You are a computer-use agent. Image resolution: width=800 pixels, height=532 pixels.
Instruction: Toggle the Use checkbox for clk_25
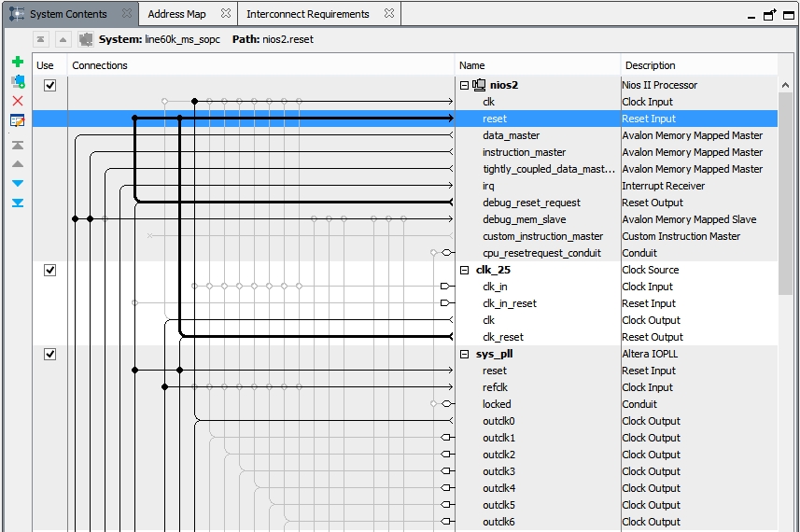(50, 270)
